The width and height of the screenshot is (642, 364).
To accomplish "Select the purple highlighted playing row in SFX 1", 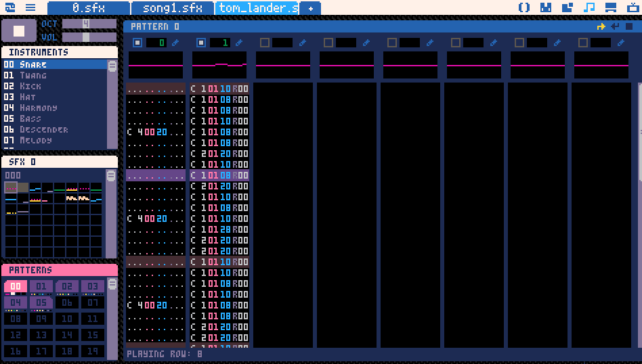I will 219,175.
